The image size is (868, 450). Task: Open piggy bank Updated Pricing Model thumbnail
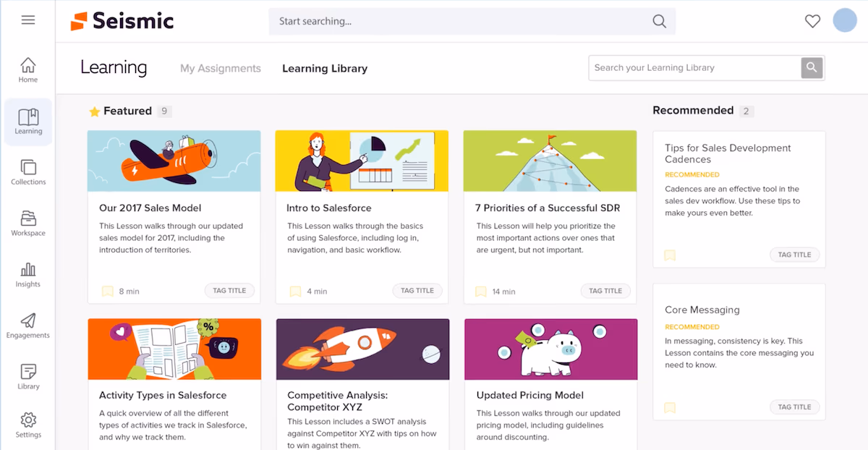coord(550,349)
